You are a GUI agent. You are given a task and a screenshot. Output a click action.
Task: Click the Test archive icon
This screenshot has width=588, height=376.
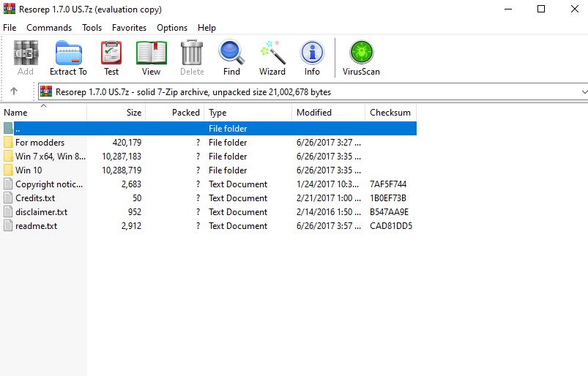[111, 53]
